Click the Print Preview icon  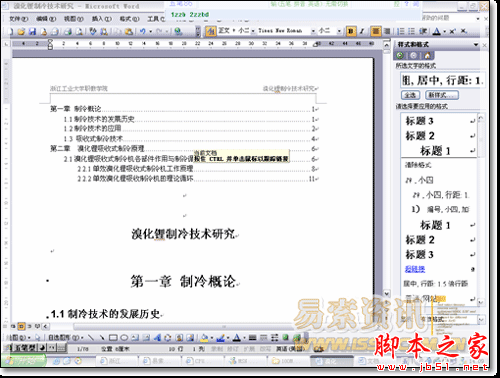[x=79, y=32]
